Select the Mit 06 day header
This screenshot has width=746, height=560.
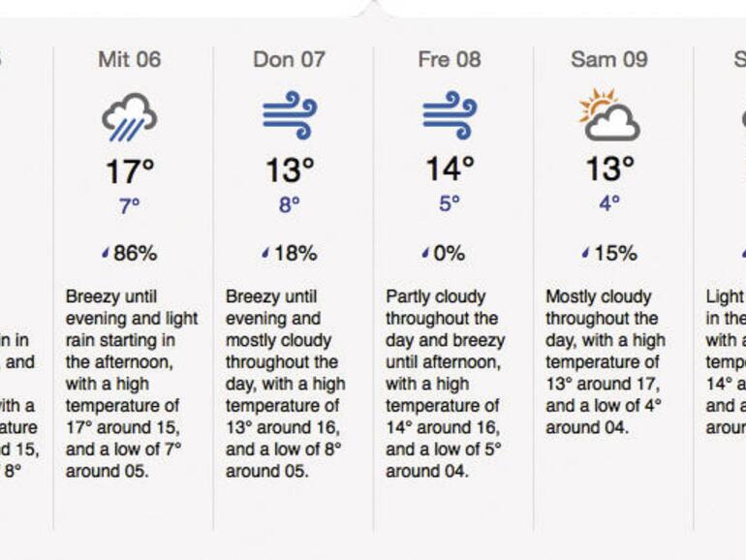[x=130, y=59]
